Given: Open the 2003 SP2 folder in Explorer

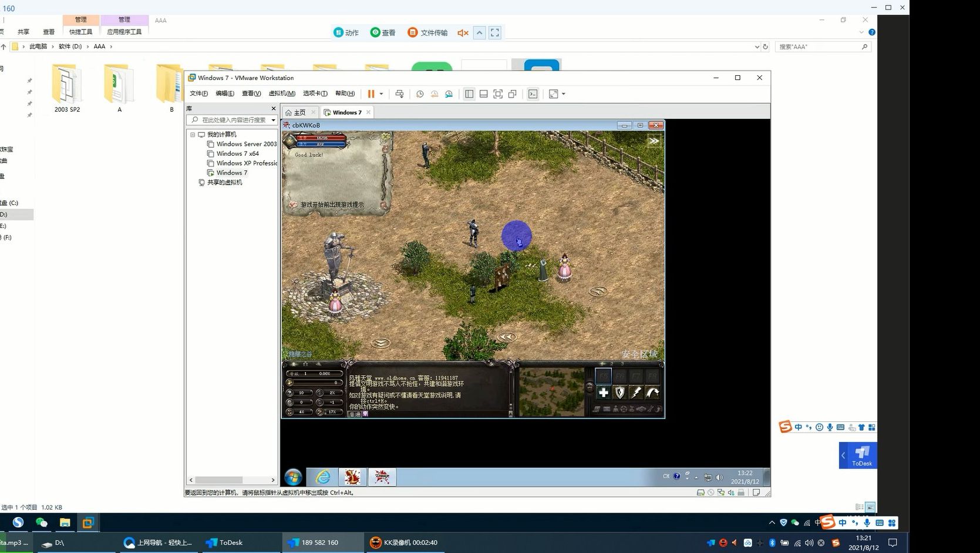Looking at the screenshot, I should click(x=67, y=88).
